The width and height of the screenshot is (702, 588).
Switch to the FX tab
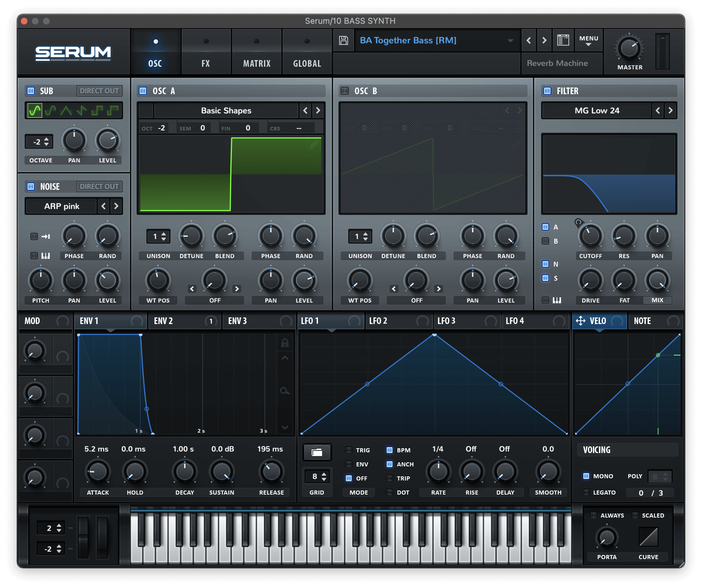click(x=206, y=63)
